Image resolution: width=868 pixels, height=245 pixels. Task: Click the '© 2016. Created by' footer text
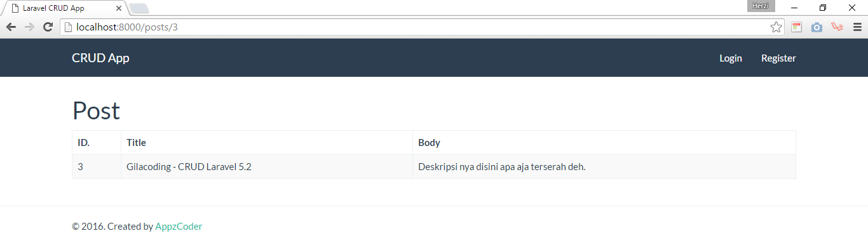tap(112, 226)
